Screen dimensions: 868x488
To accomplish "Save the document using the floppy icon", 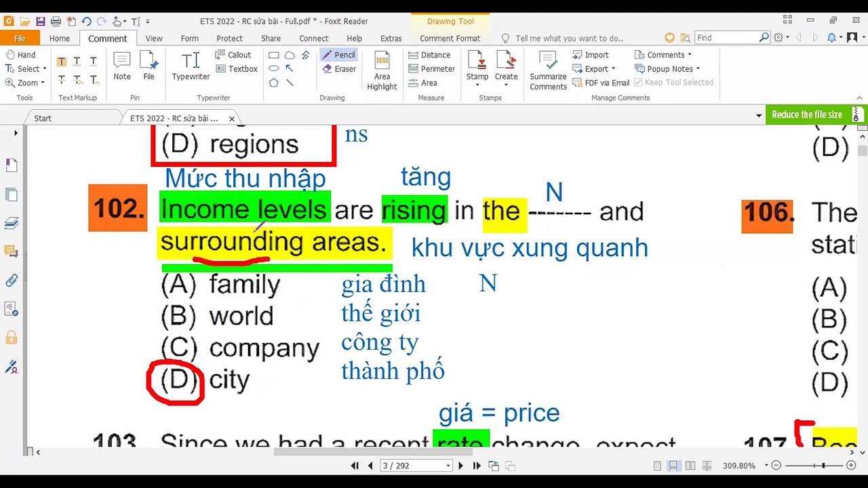I will point(41,22).
